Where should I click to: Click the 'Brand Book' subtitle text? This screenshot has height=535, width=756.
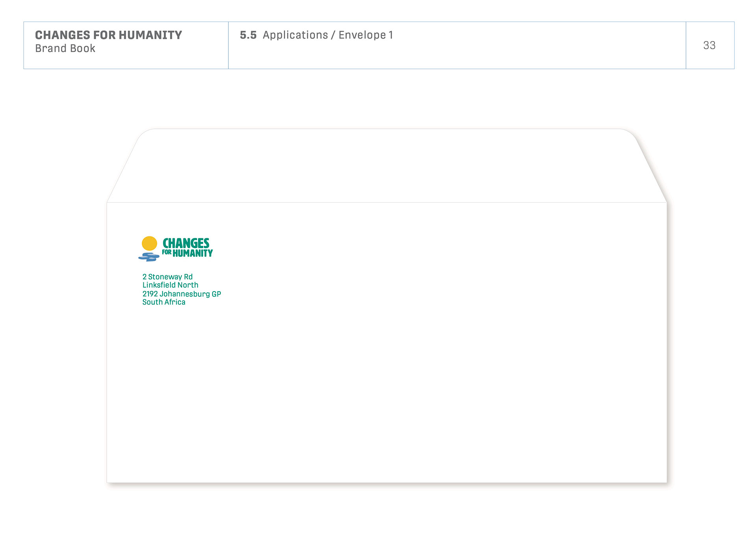point(65,48)
